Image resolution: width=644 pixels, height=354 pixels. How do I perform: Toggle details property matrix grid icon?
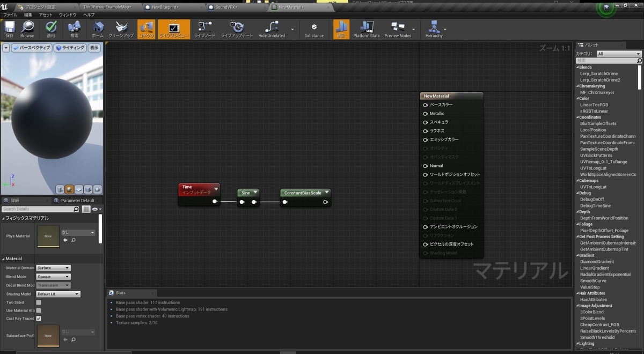coord(86,209)
